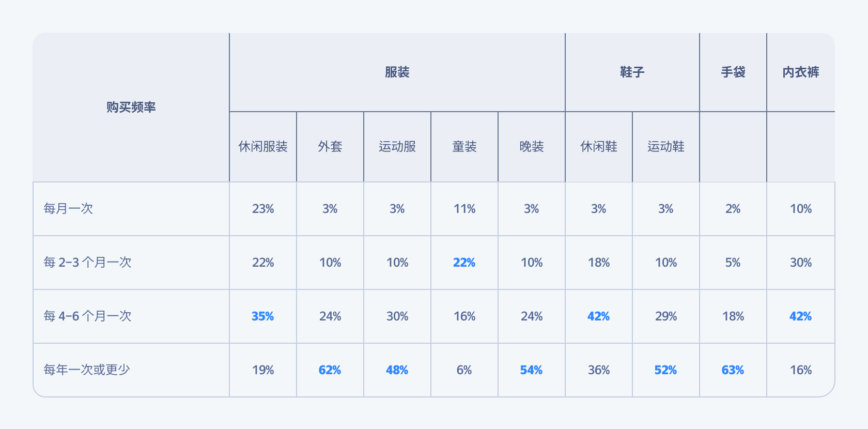
Task: Select the 服装 category header
Action: 397,72
